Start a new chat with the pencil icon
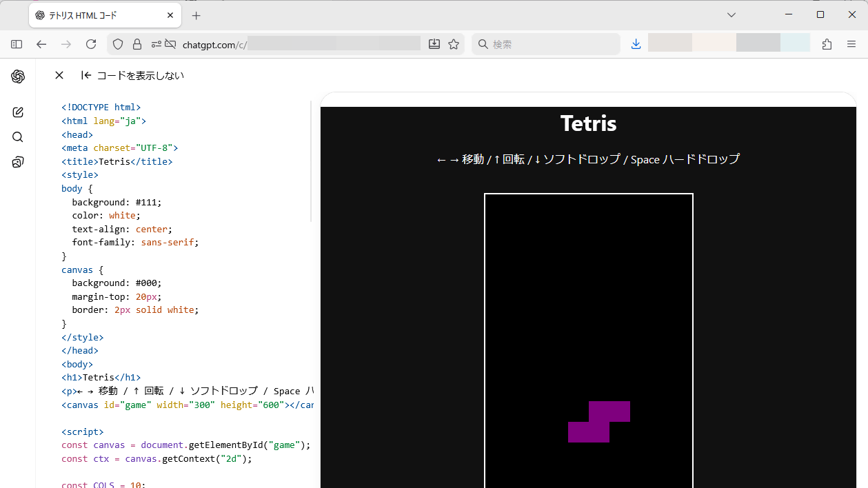 point(18,112)
